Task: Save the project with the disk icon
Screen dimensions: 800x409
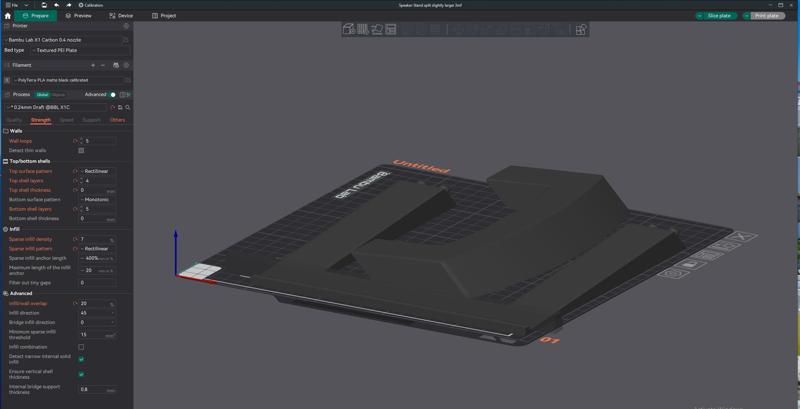Action: pos(44,5)
